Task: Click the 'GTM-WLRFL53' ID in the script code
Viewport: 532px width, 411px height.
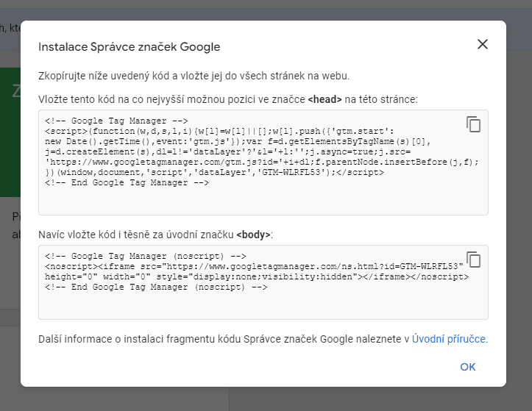Action: tap(291, 172)
